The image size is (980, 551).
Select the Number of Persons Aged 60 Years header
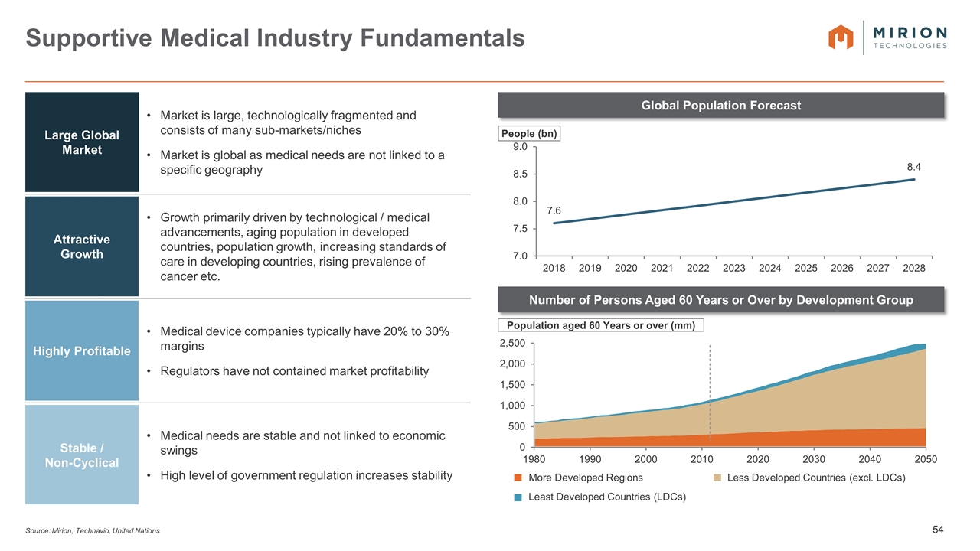[721, 299]
